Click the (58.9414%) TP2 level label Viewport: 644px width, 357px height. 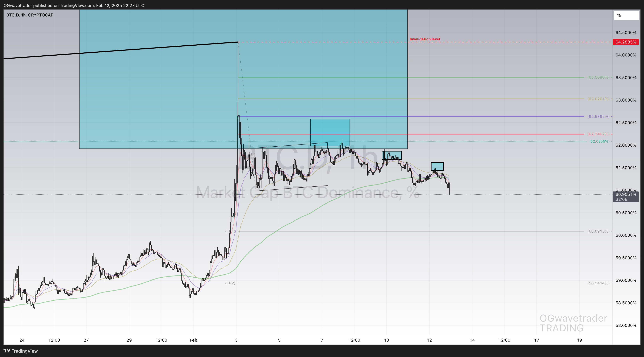[598, 283]
